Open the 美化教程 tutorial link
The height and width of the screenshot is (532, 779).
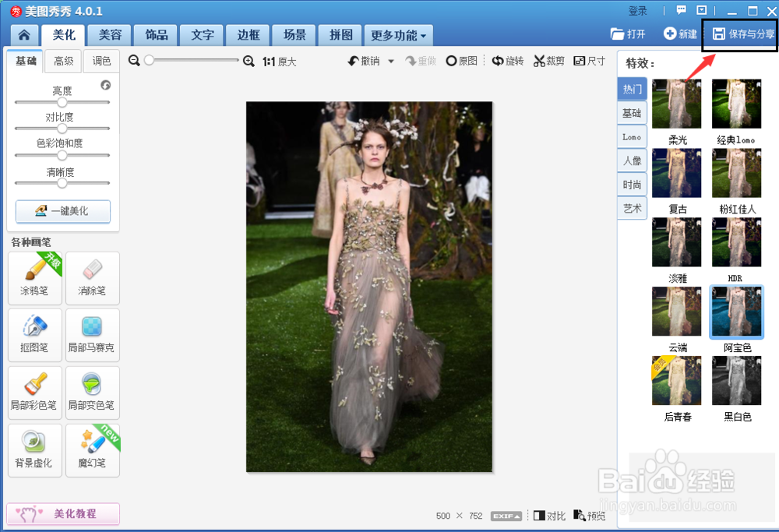click(63, 513)
